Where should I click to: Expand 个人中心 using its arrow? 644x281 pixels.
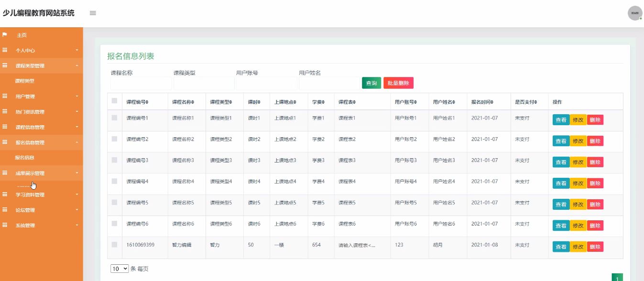[76, 50]
